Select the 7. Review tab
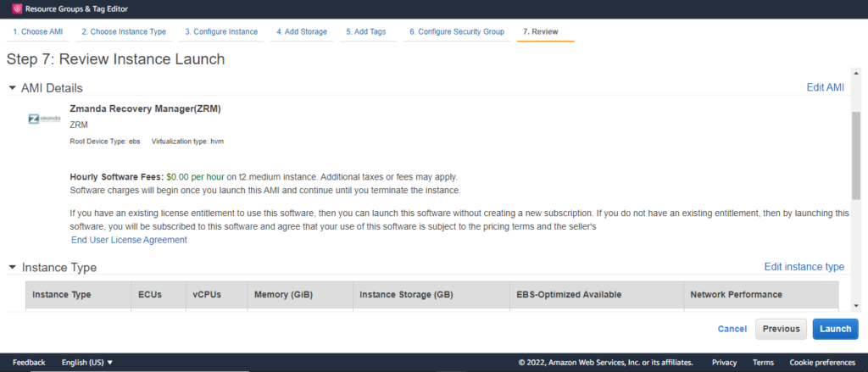The image size is (868, 372). [x=540, y=31]
